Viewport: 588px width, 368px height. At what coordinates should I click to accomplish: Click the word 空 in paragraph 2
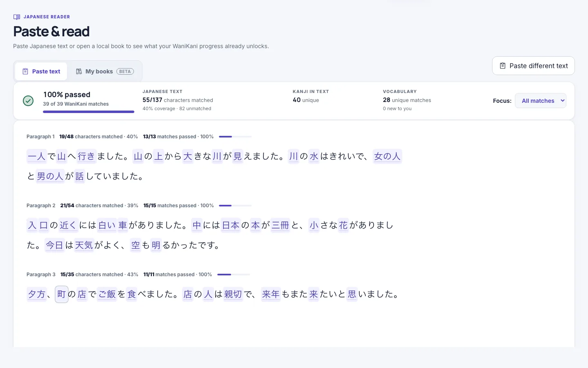[136, 245]
